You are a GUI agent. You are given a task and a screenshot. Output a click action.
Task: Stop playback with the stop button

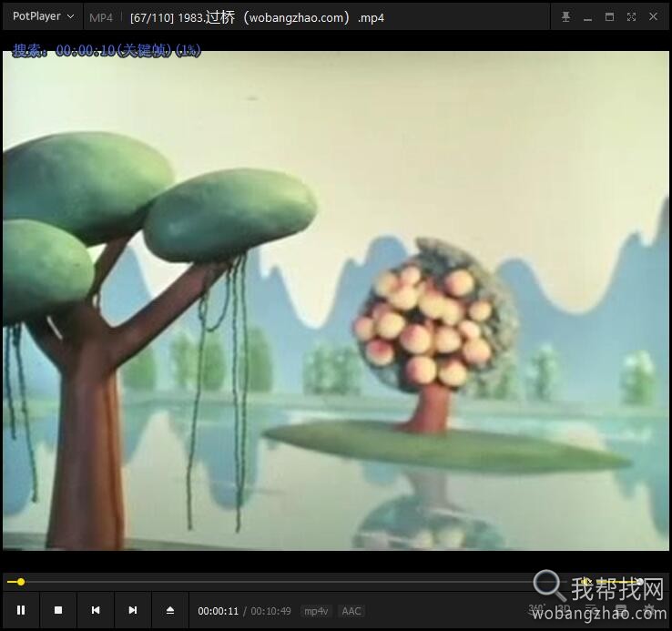pyautogui.click(x=58, y=610)
